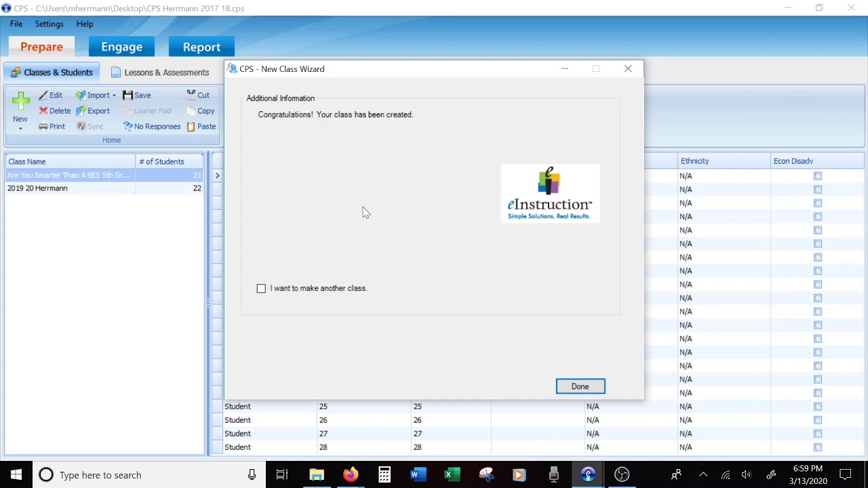Open Word from the taskbar

tap(418, 475)
